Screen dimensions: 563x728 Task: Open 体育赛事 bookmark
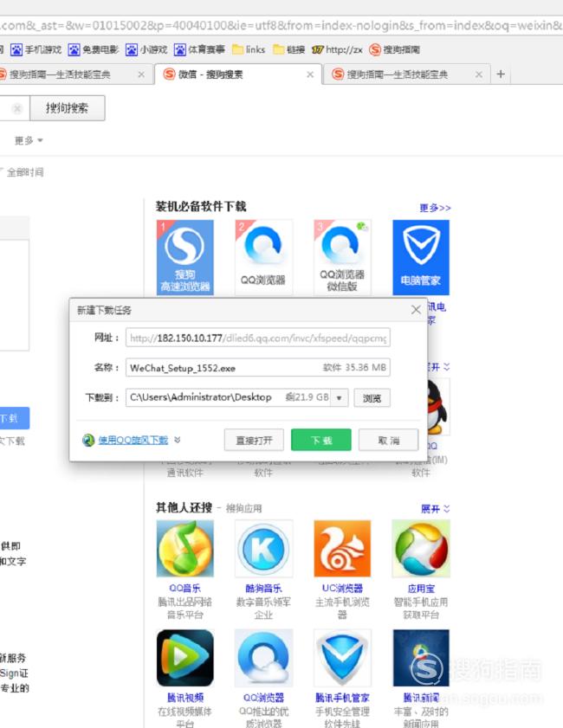tap(199, 49)
